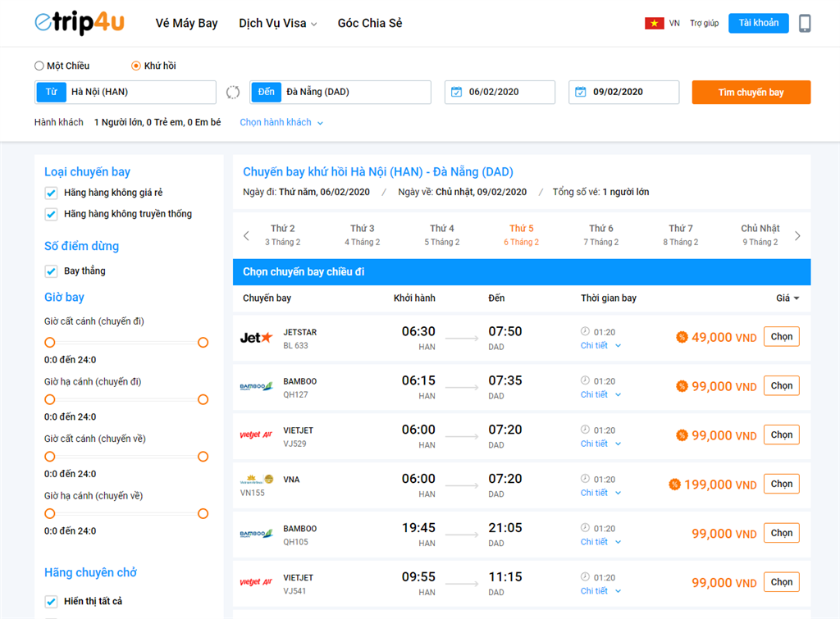
Task: Click the Vietnam Airlines logo for VN155
Action: click(x=257, y=480)
